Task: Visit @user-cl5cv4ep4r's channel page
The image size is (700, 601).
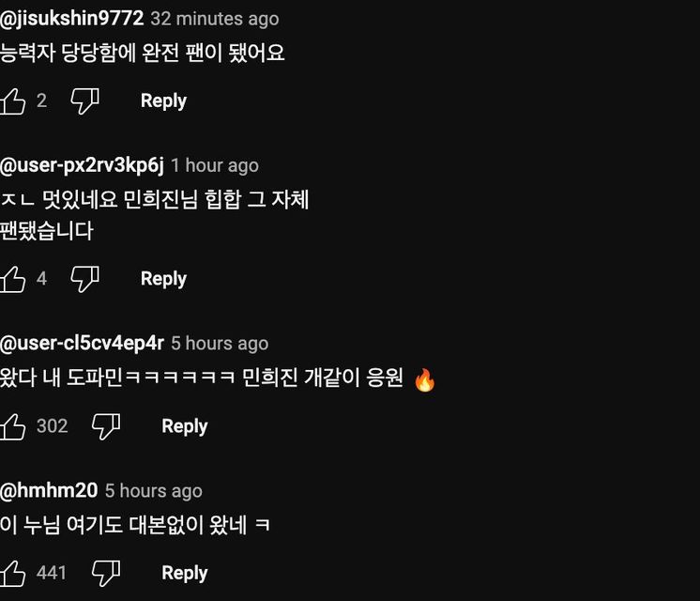Action: [82, 343]
